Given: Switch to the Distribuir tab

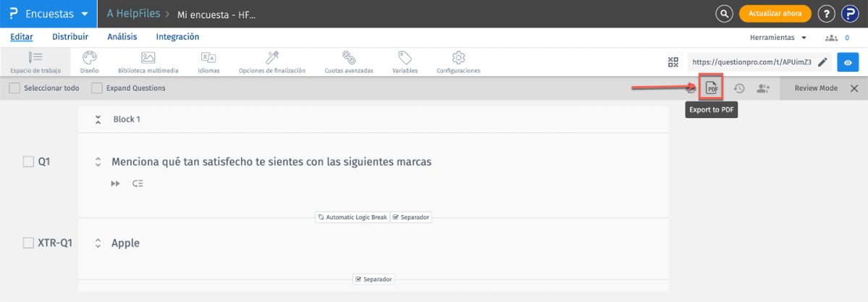Looking at the screenshot, I should (70, 37).
